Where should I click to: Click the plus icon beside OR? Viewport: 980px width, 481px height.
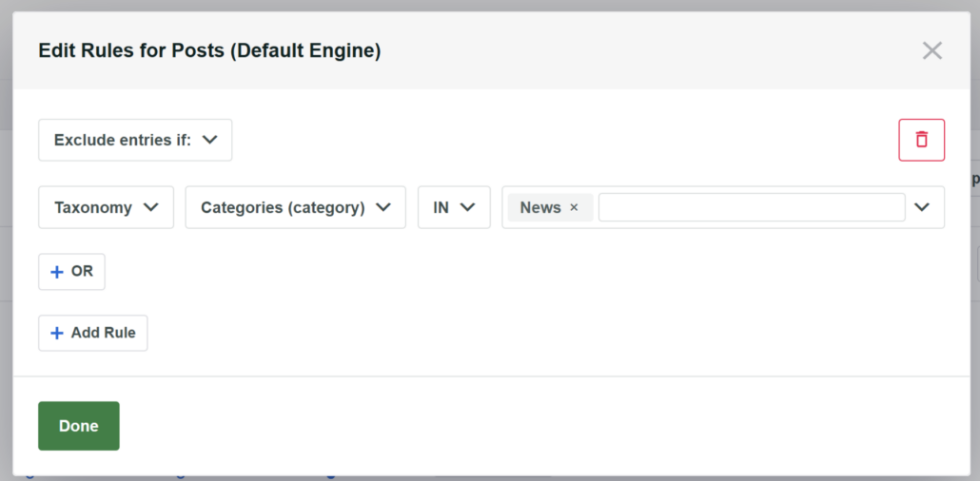pos(57,272)
